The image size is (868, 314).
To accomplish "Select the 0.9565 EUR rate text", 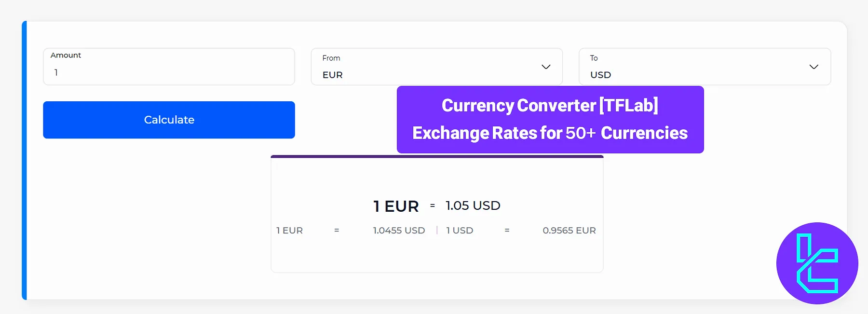I will pos(570,230).
